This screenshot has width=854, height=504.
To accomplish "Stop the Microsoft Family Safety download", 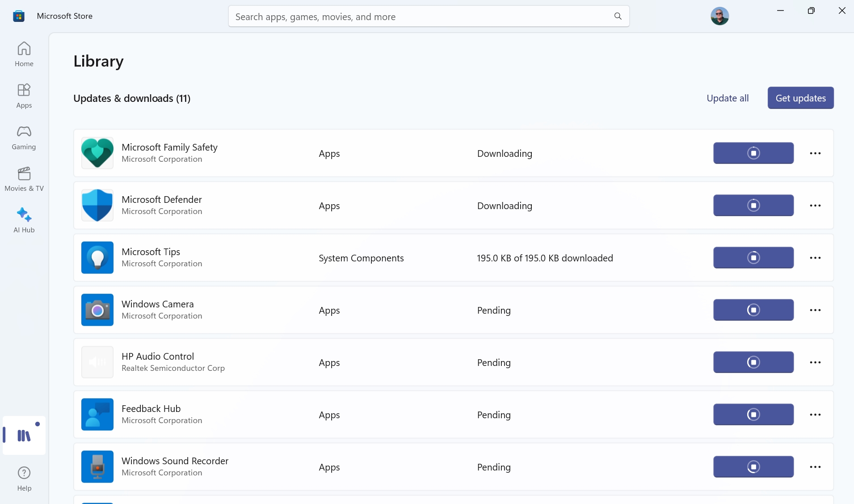I will [753, 153].
